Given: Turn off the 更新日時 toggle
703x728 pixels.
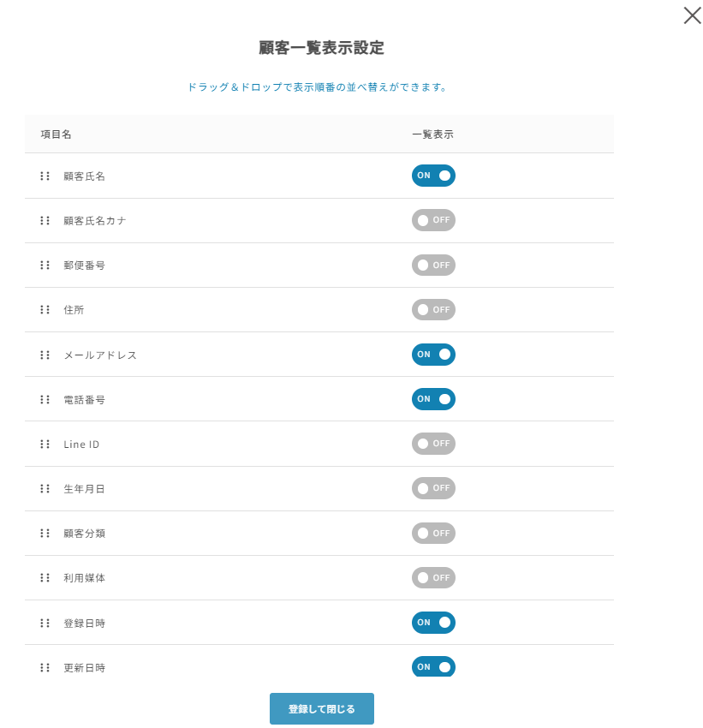Looking at the screenshot, I should 433,666.
